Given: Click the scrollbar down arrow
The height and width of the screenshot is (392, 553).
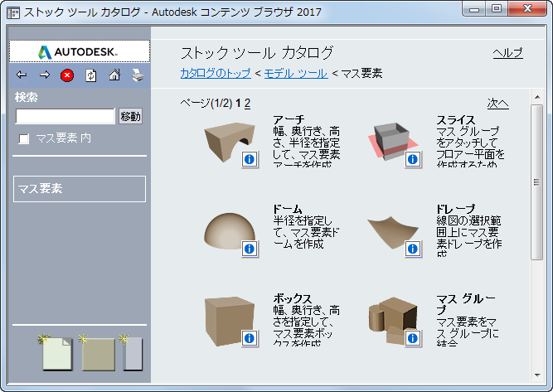Looking at the screenshot, I should click(x=537, y=375).
